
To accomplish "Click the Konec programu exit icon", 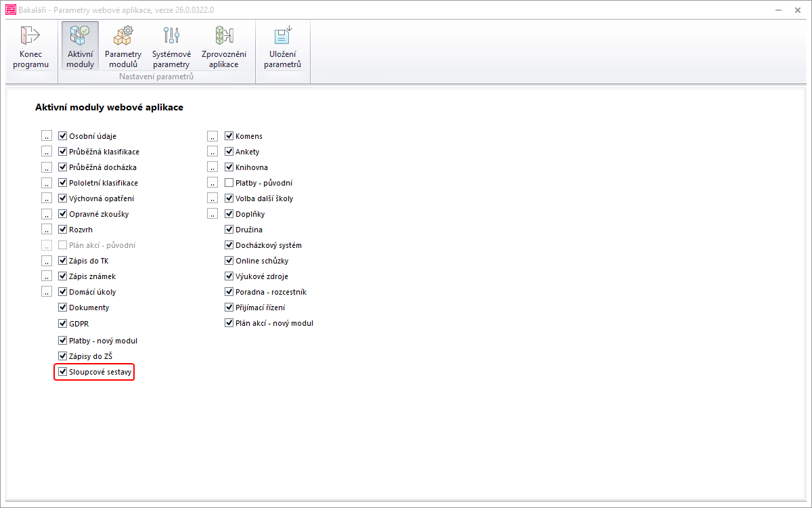I will tap(30, 37).
